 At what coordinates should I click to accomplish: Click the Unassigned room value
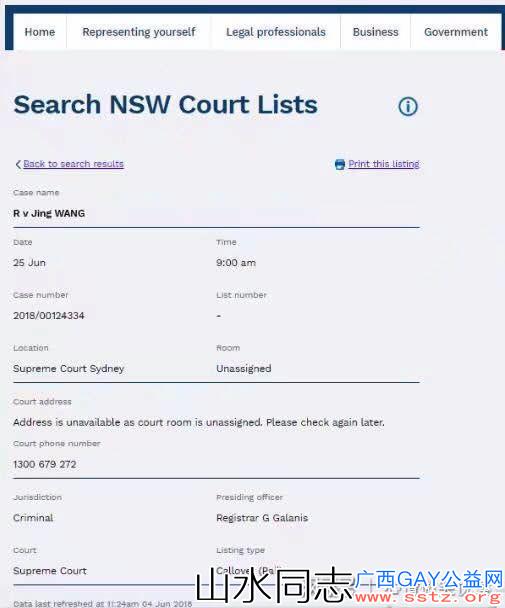[x=244, y=369]
